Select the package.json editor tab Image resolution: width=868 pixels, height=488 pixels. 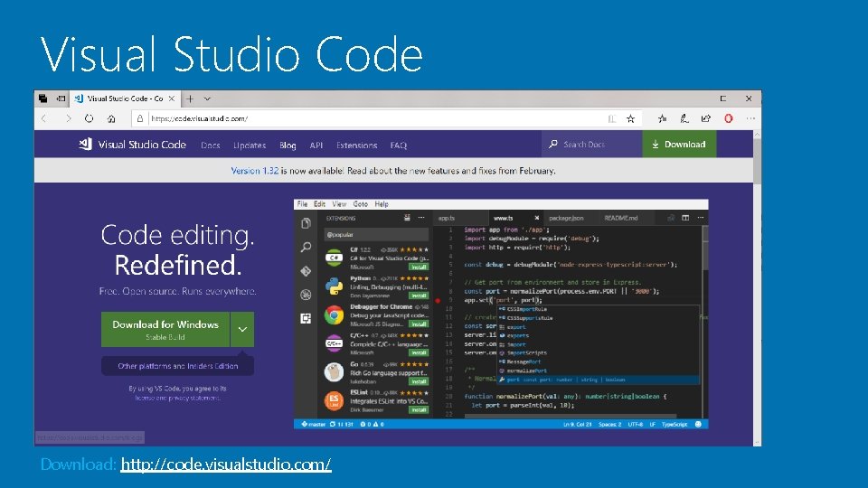[x=566, y=218]
